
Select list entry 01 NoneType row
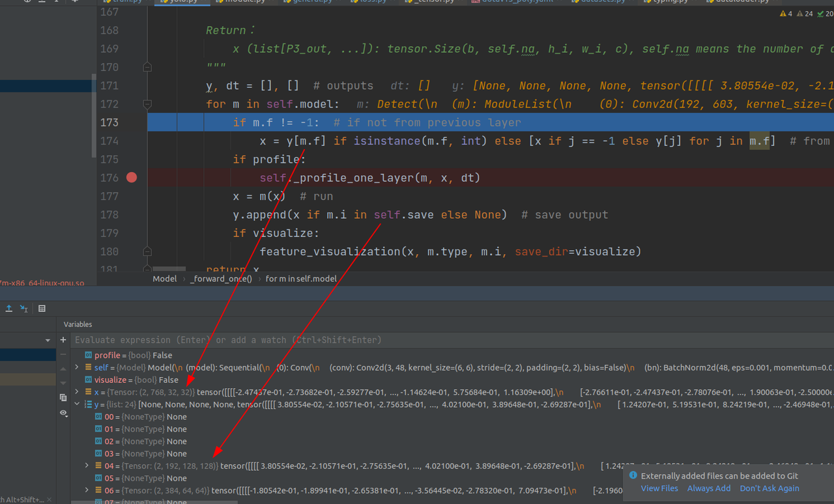point(453,429)
